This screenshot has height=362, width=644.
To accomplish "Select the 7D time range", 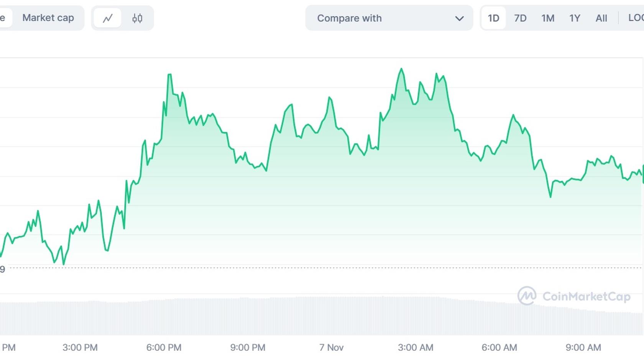I will coord(520,18).
